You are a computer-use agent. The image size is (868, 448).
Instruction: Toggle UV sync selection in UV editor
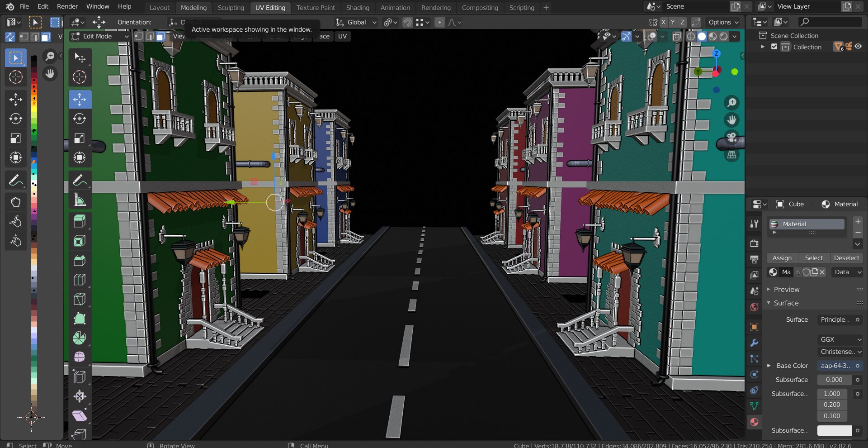[10, 37]
